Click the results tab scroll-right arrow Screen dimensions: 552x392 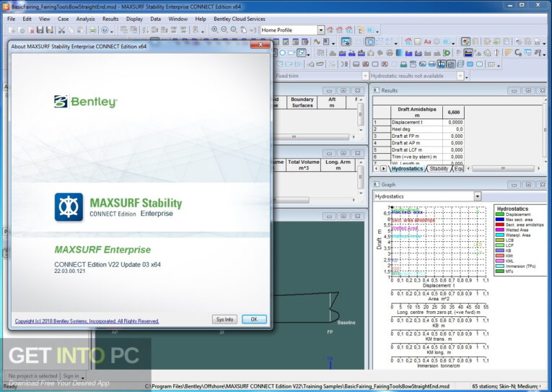point(383,169)
